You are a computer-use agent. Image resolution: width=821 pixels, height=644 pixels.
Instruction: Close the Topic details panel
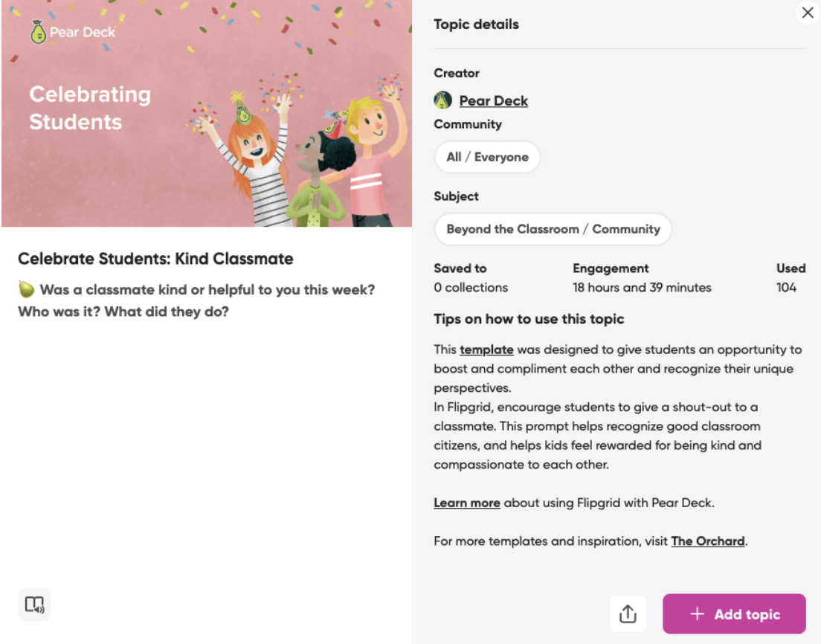tap(808, 13)
